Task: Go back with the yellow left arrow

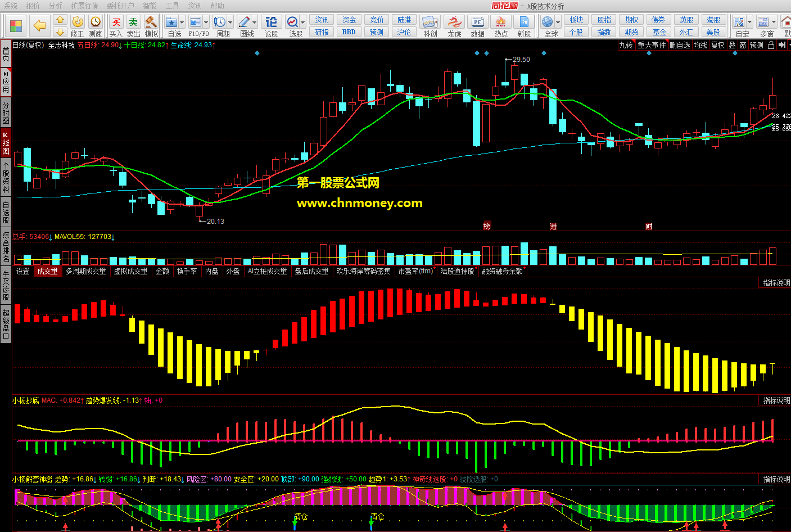Action: click(39, 26)
